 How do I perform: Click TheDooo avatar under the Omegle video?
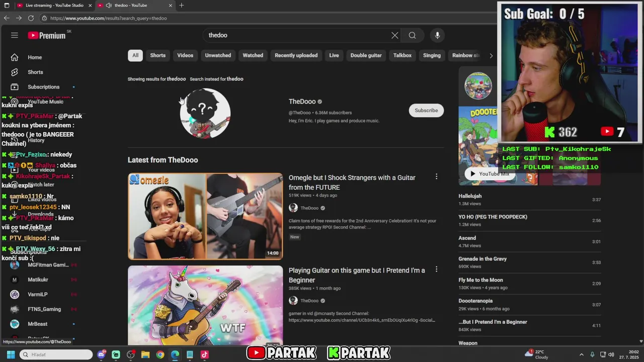click(293, 208)
